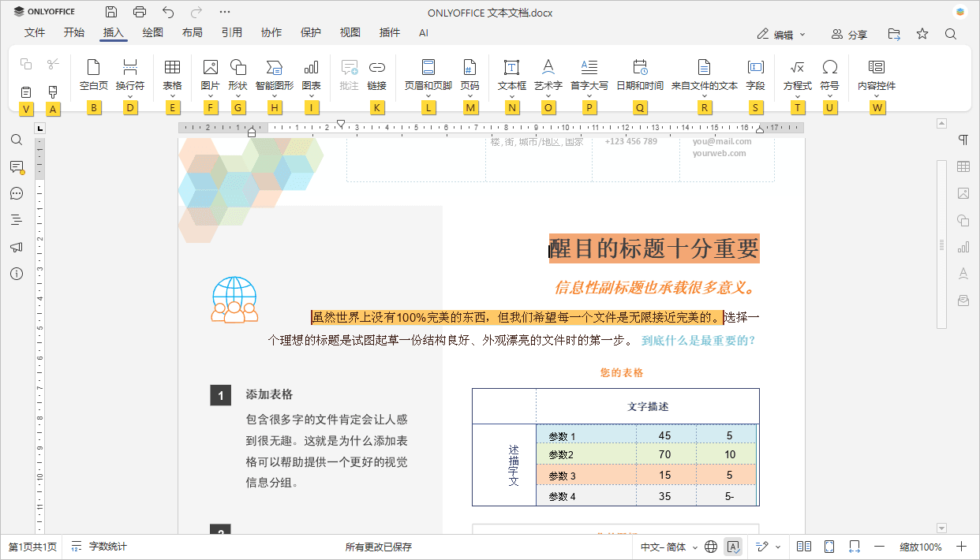Open the Chart settings panel

point(962,247)
